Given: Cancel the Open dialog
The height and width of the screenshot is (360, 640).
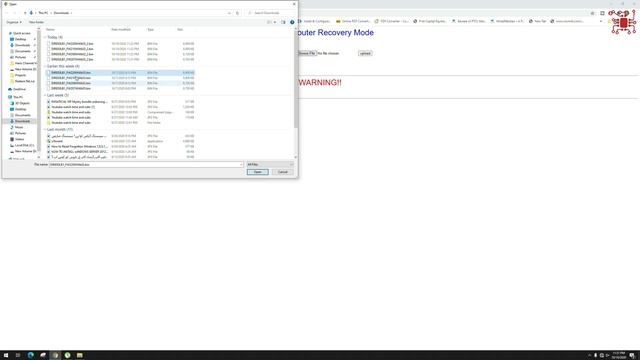Looking at the screenshot, I should 282,172.
